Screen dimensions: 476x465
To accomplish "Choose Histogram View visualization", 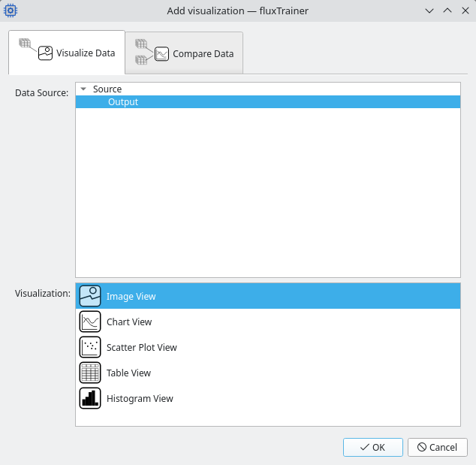I will click(268, 398).
